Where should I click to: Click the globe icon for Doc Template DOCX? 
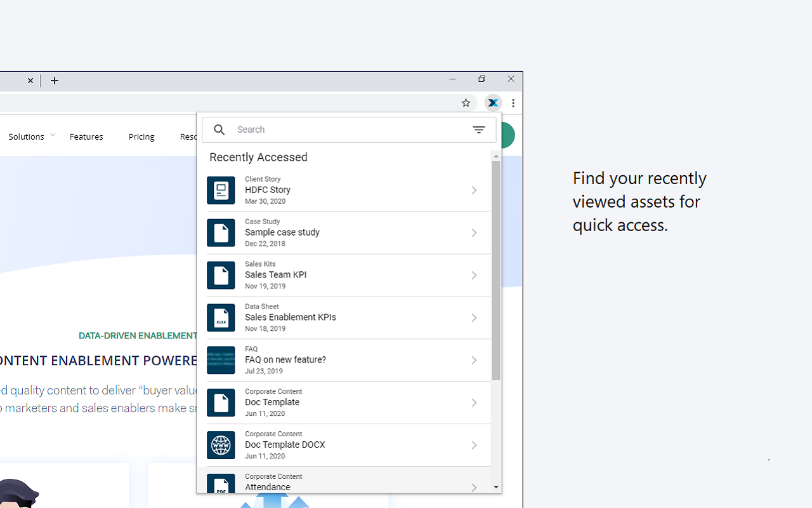(221, 445)
